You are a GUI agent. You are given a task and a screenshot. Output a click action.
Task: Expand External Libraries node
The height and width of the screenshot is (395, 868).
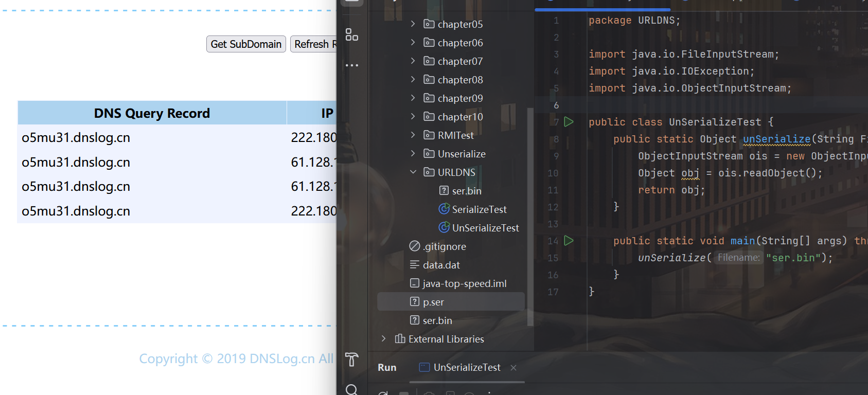tap(383, 338)
